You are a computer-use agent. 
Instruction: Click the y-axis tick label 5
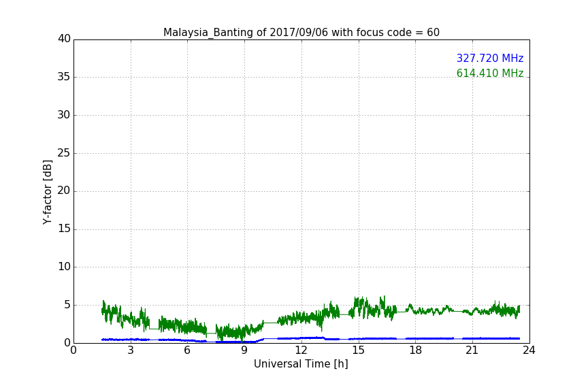67,305
